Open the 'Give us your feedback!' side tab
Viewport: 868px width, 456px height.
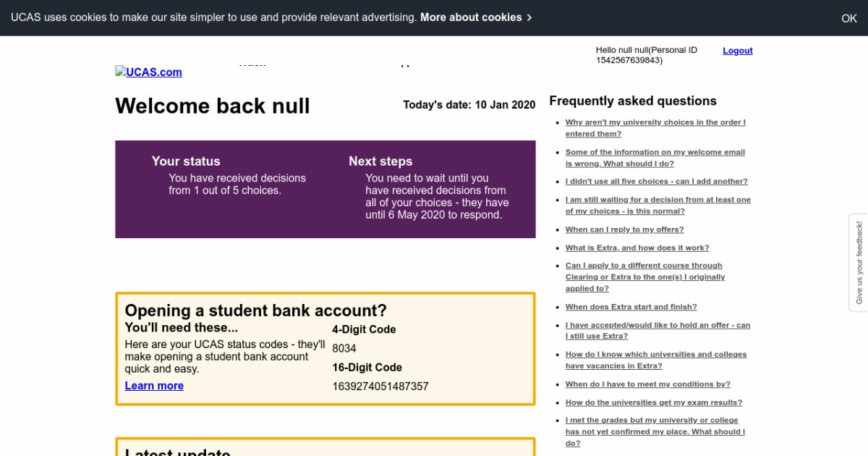click(859, 263)
